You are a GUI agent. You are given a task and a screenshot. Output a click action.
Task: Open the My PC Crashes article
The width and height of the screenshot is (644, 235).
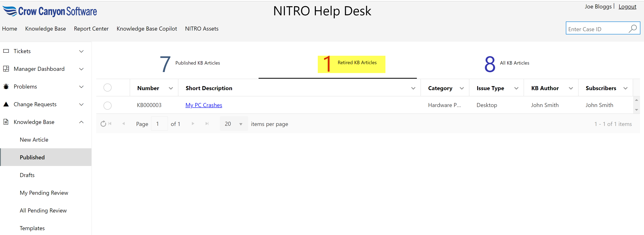204,105
